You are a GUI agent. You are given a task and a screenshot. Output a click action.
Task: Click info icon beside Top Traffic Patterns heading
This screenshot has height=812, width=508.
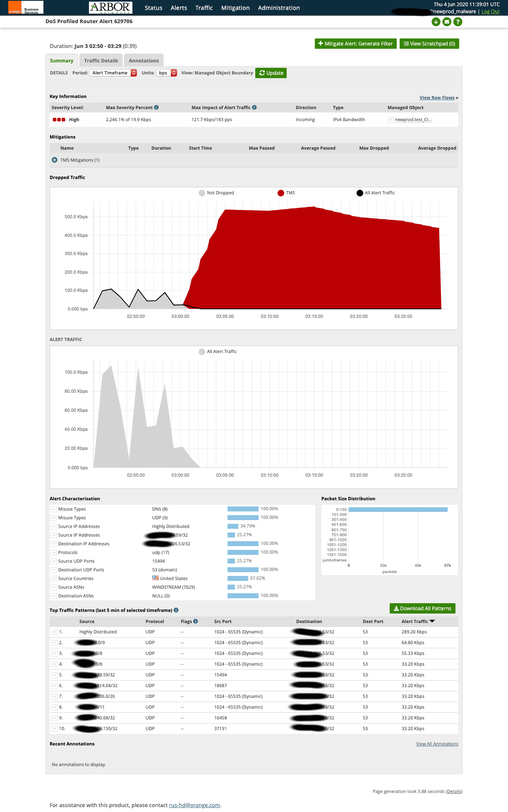[x=176, y=610]
